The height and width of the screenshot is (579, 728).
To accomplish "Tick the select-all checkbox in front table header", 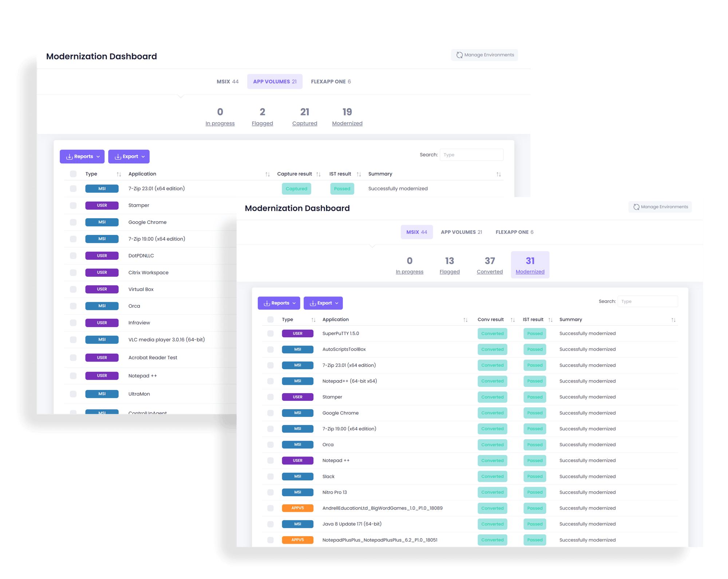I will coord(270,319).
